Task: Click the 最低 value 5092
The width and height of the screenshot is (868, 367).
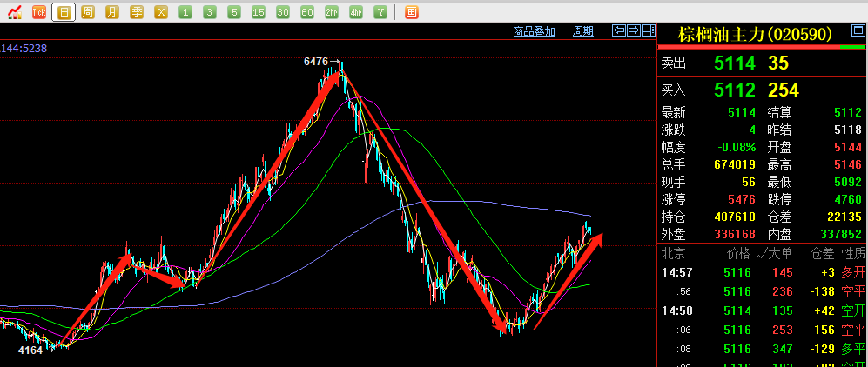Action: [x=848, y=182]
